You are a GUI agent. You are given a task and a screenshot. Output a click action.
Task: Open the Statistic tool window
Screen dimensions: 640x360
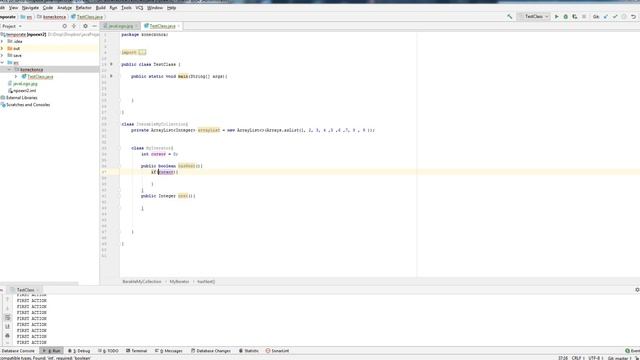click(x=249, y=351)
